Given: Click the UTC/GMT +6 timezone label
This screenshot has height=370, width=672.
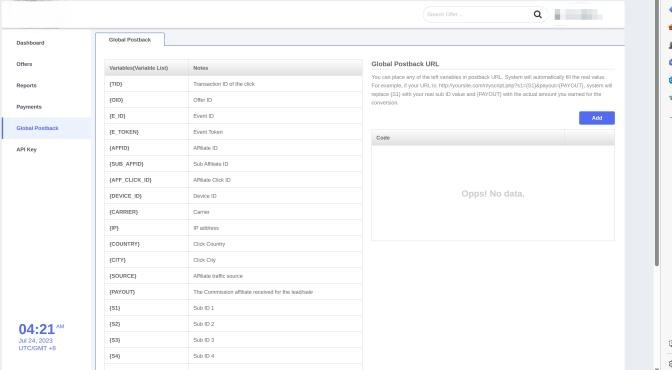Looking at the screenshot, I should (x=37, y=348).
